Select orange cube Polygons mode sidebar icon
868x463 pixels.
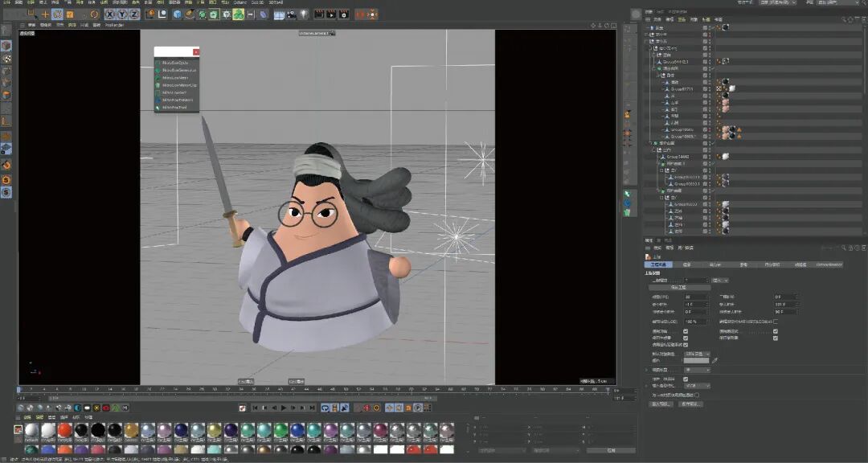(6, 96)
